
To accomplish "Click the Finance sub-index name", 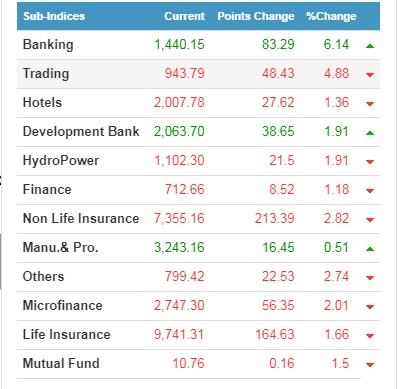I will click(x=47, y=190).
